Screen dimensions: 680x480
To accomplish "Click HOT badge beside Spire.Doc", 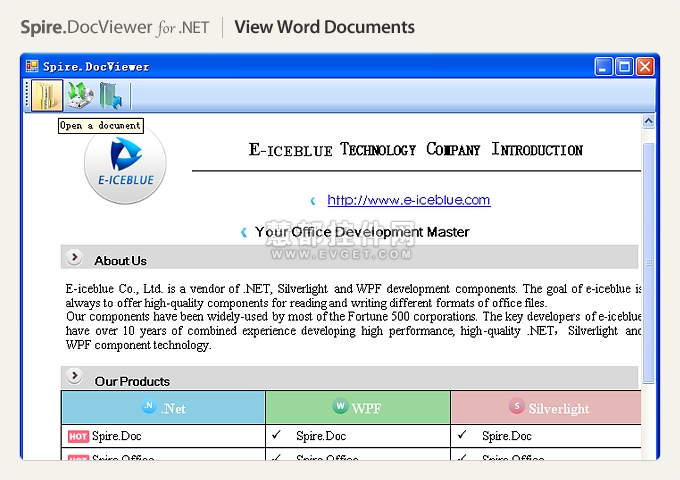I will 78,436.
